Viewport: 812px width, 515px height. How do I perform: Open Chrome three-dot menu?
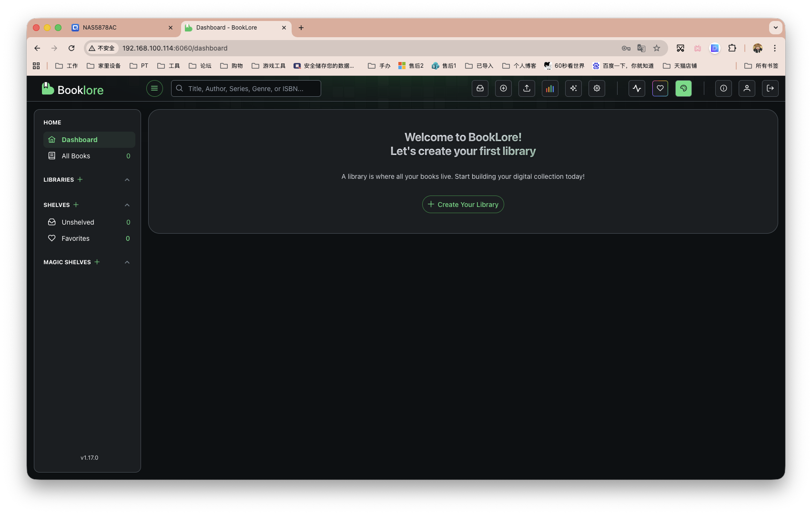click(775, 48)
